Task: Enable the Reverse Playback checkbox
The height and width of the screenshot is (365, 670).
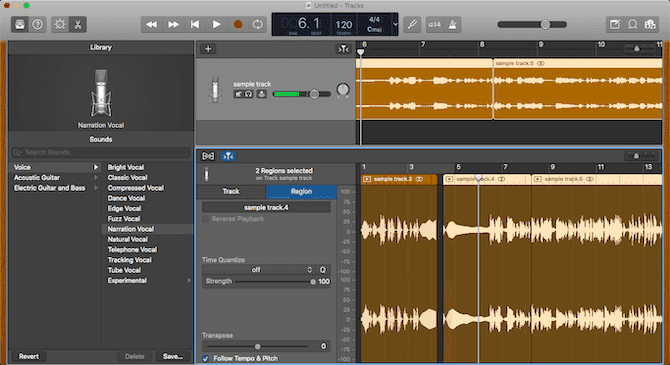Action: click(206, 219)
